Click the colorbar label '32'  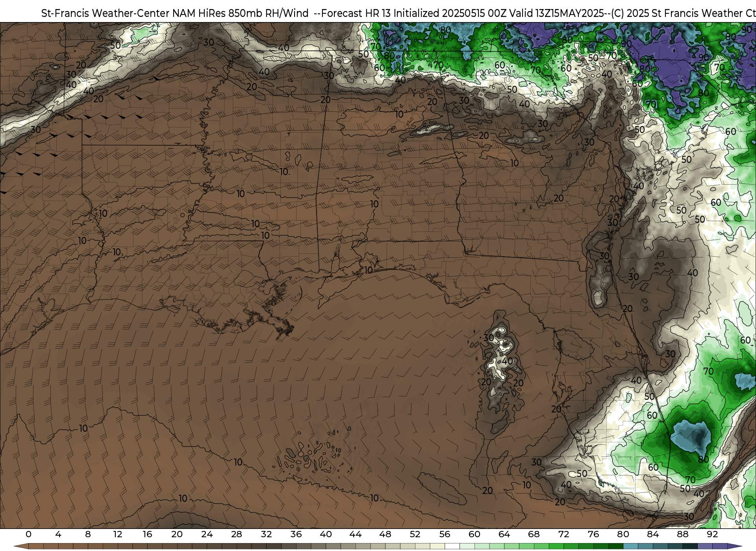pos(266,534)
